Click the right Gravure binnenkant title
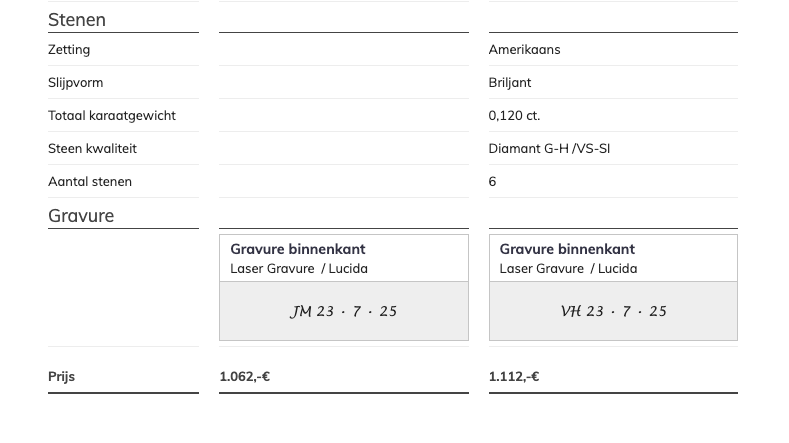The width and height of the screenshot is (789, 443). click(x=567, y=249)
